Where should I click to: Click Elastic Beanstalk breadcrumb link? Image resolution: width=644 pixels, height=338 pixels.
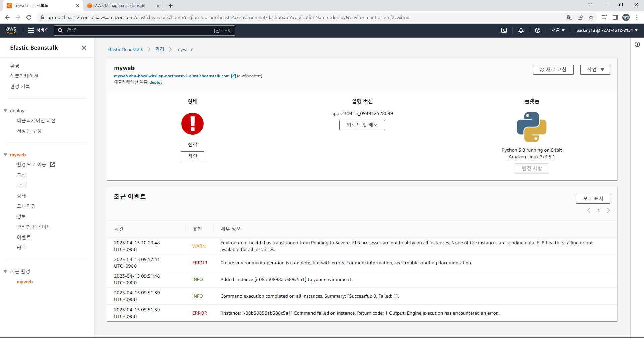coord(125,49)
